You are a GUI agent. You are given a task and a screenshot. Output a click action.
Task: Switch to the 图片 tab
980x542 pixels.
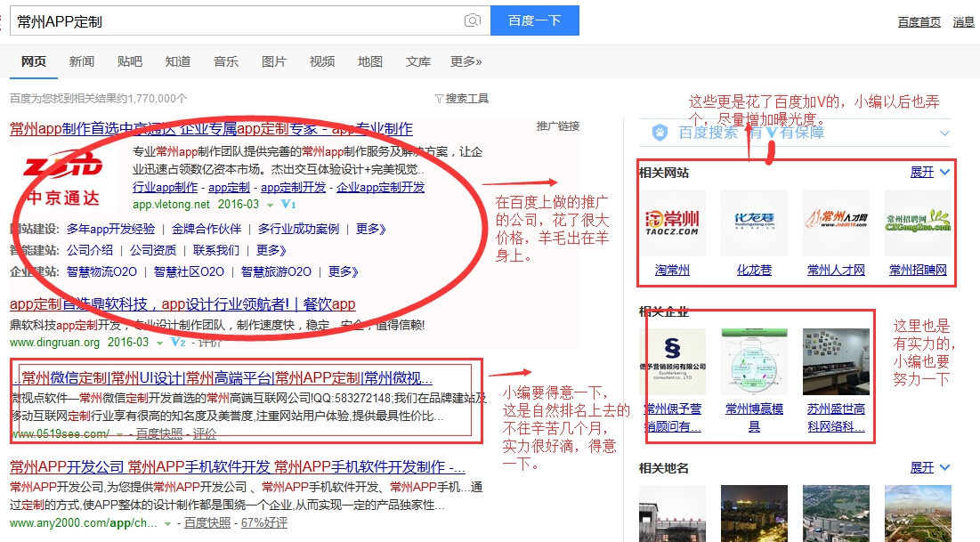coord(274,61)
